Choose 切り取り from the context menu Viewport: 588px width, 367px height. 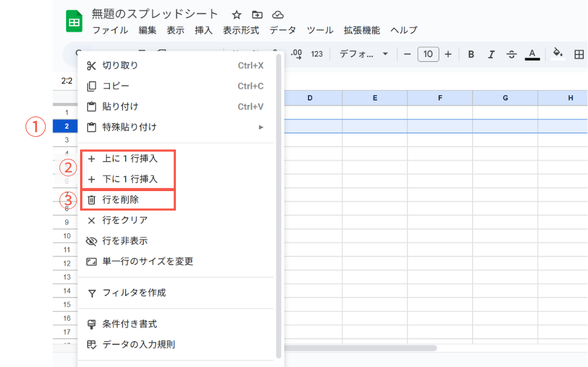tap(175, 65)
